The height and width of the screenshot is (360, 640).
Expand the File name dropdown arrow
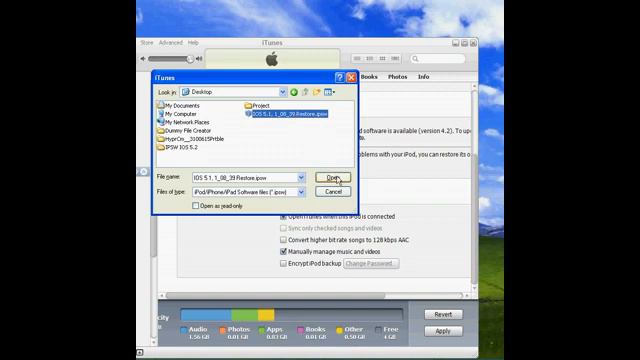point(301,178)
